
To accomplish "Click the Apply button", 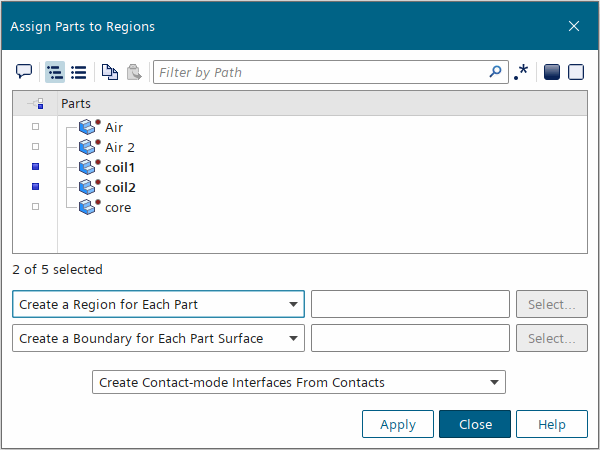I will [397, 424].
